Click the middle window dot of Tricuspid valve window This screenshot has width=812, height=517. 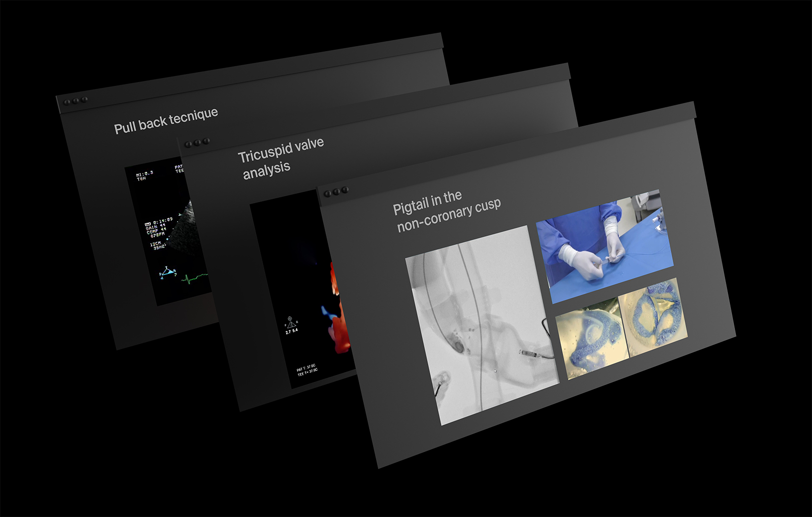[197, 143]
